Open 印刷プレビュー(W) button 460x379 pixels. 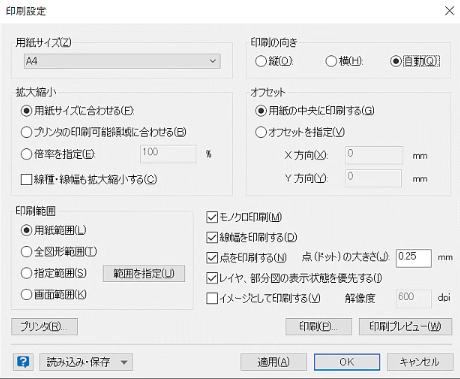tap(406, 326)
